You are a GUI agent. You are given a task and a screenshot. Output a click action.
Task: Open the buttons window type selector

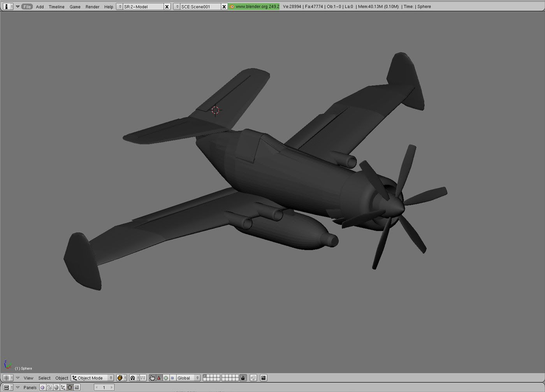tap(8, 387)
